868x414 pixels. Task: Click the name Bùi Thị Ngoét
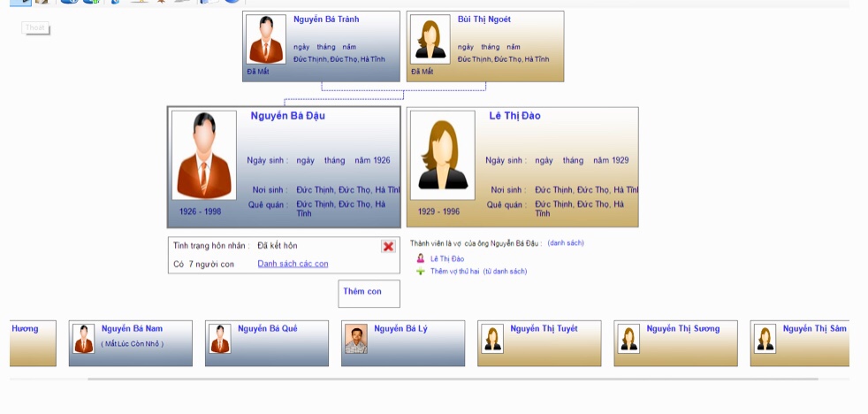pyautogui.click(x=483, y=19)
